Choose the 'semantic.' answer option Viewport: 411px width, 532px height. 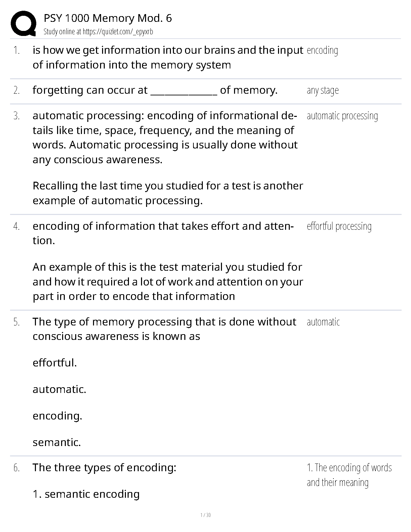point(57,442)
